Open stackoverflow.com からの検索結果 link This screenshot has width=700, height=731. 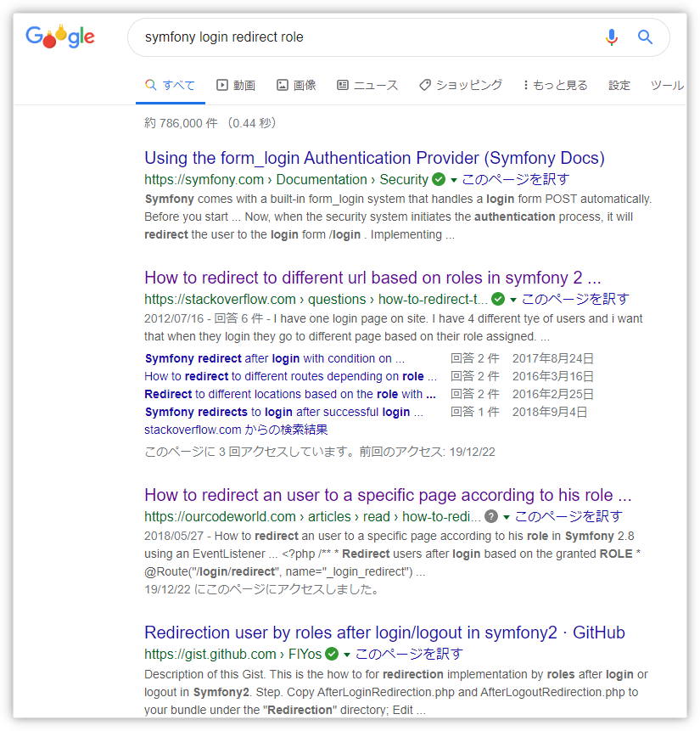(236, 430)
